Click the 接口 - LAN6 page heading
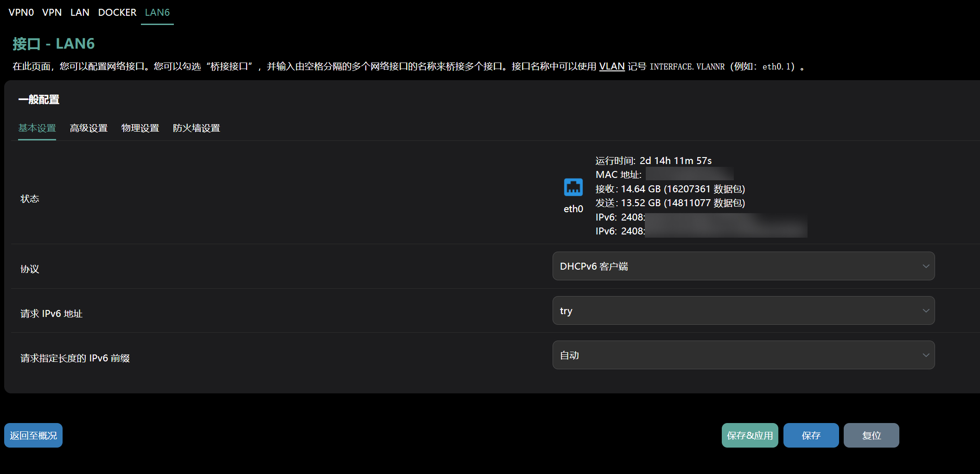This screenshot has height=474, width=980. [54, 44]
